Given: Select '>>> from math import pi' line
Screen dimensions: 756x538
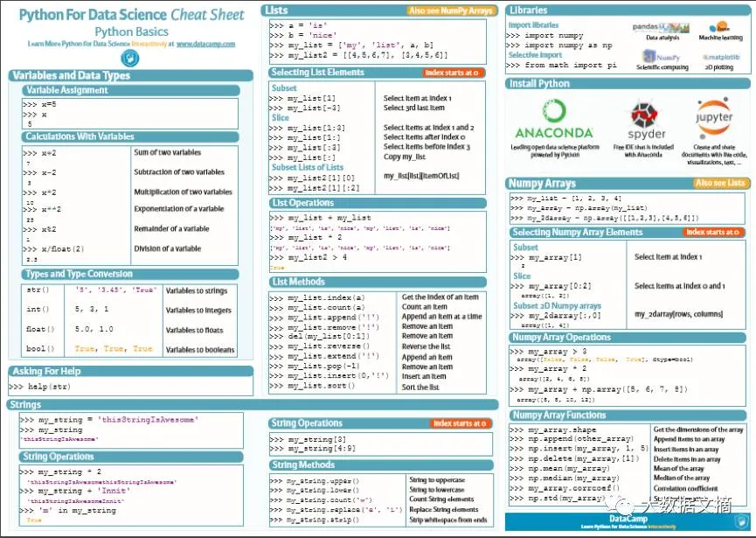Looking at the screenshot, I should [562, 65].
